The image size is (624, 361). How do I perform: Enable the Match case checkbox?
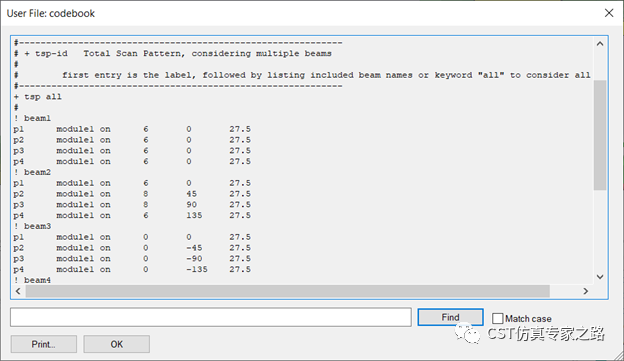(x=497, y=318)
